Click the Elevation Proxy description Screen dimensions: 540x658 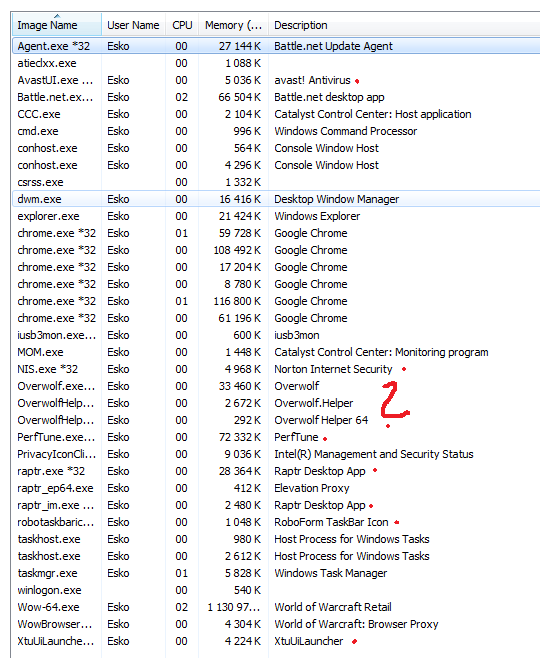point(312,488)
